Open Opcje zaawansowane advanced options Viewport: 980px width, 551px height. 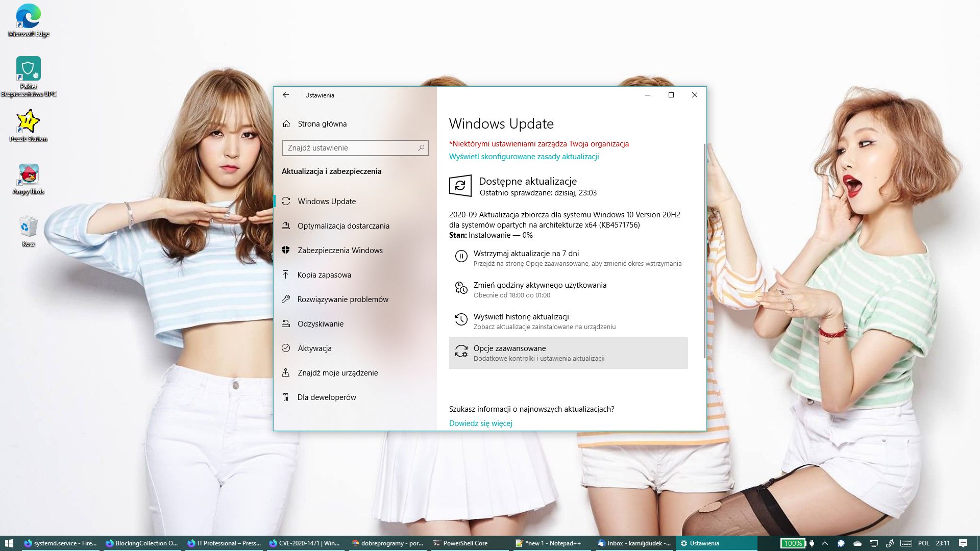509,348
